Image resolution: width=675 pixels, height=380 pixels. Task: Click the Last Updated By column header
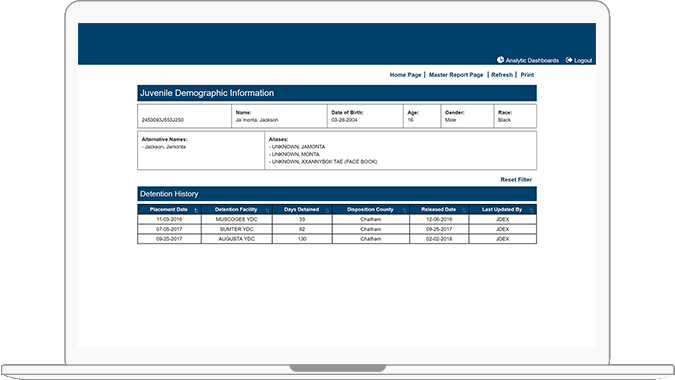[502, 210]
